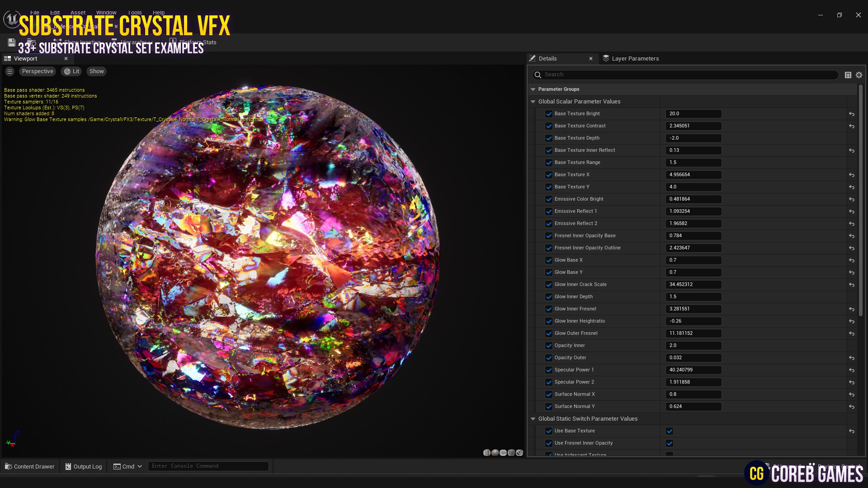The height and width of the screenshot is (488, 868).
Task: Open the Output Log panel
Action: 83,466
